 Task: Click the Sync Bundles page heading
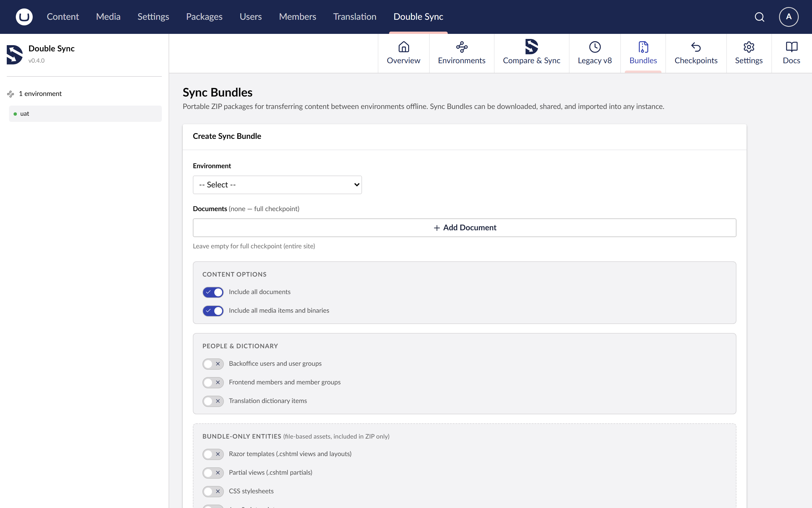tap(217, 92)
